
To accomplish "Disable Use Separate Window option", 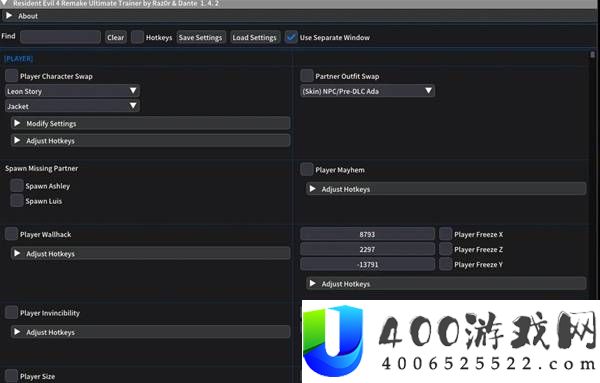I will coord(291,37).
